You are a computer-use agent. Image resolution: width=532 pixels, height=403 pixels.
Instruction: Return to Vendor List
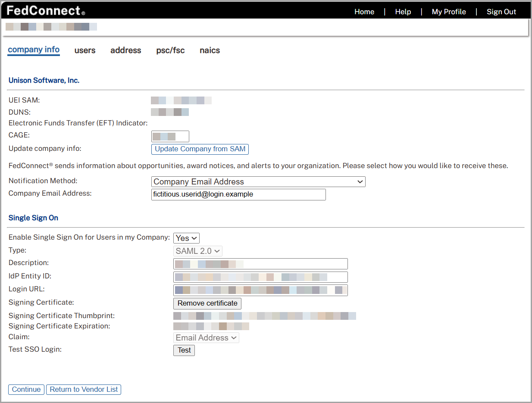(83, 389)
